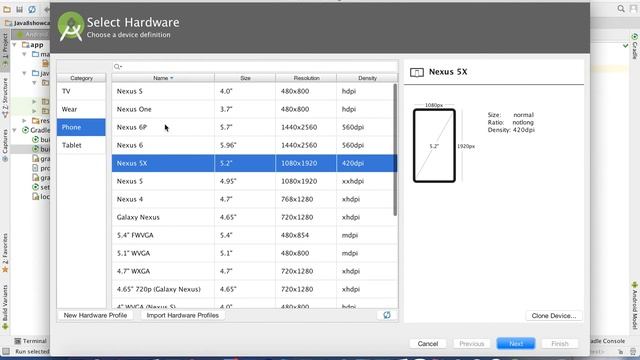Screen dimensions: 640x360
Task: Refresh the hardware device list
Action: [387, 315]
